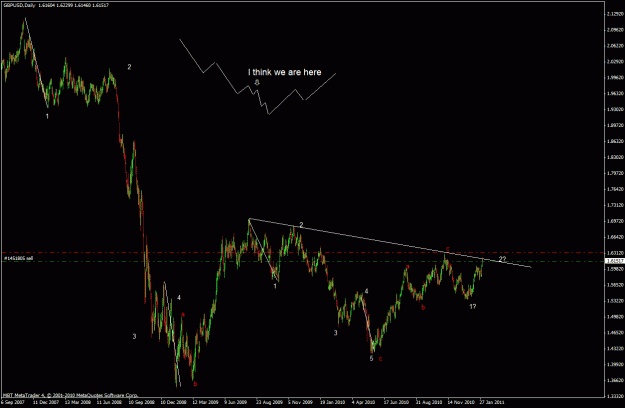This screenshot has width=625, height=408.
Task: Click the '10 Dec 2008' date label
Action: 173,402
